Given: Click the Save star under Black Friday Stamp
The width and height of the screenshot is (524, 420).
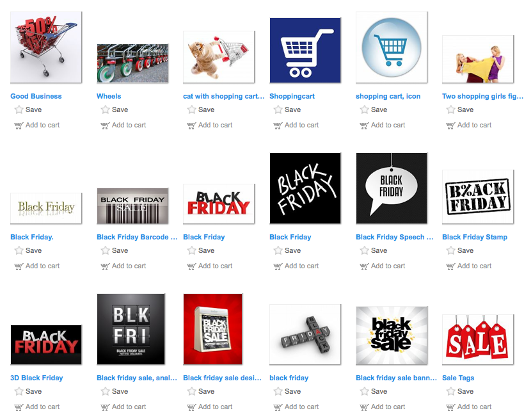Looking at the screenshot, I should (x=451, y=250).
